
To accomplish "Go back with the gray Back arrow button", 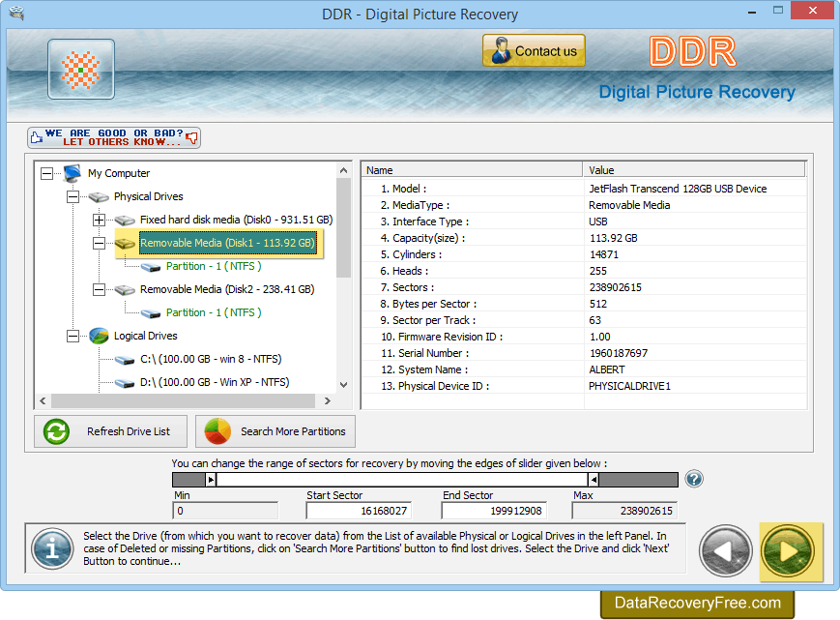I will click(x=725, y=551).
